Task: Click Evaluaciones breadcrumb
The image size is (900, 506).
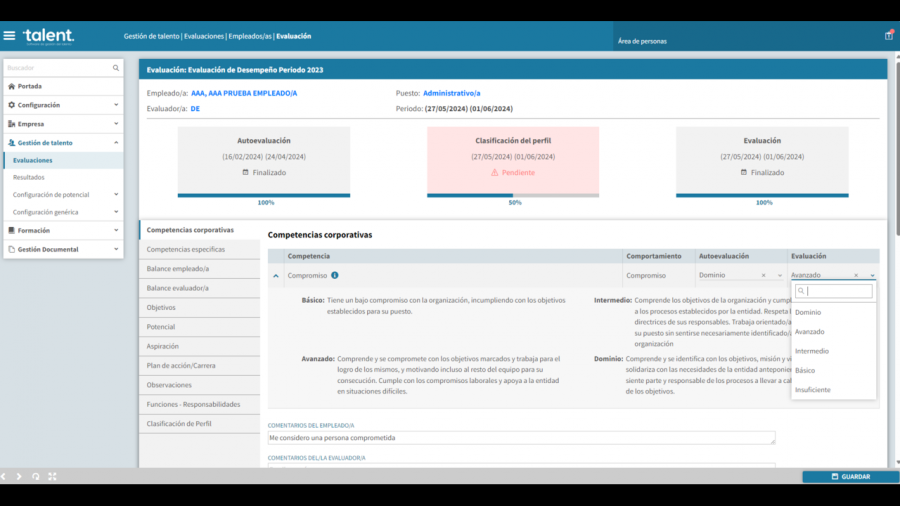Action: (x=204, y=36)
